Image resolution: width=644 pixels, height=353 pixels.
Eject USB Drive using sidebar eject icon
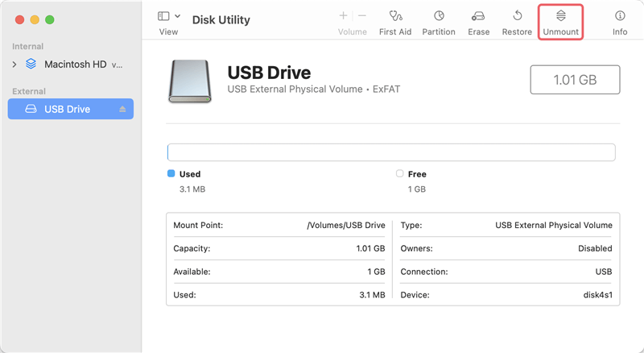click(x=122, y=109)
